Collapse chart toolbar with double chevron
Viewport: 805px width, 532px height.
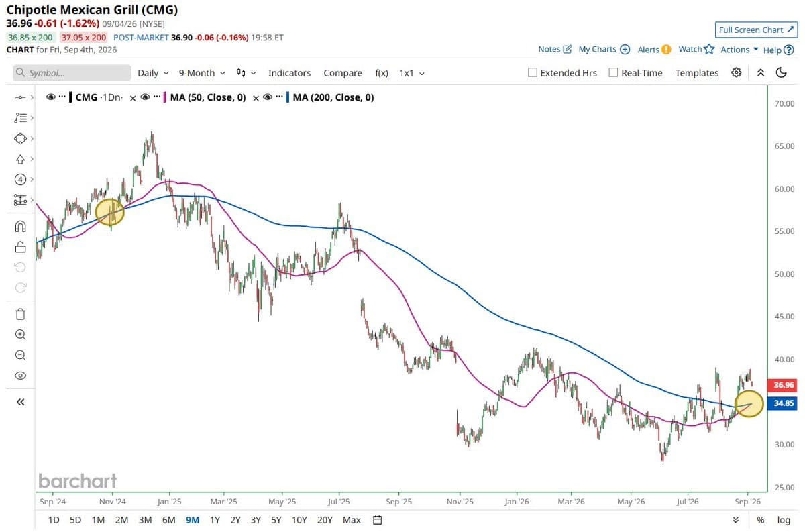coord(760,72)
